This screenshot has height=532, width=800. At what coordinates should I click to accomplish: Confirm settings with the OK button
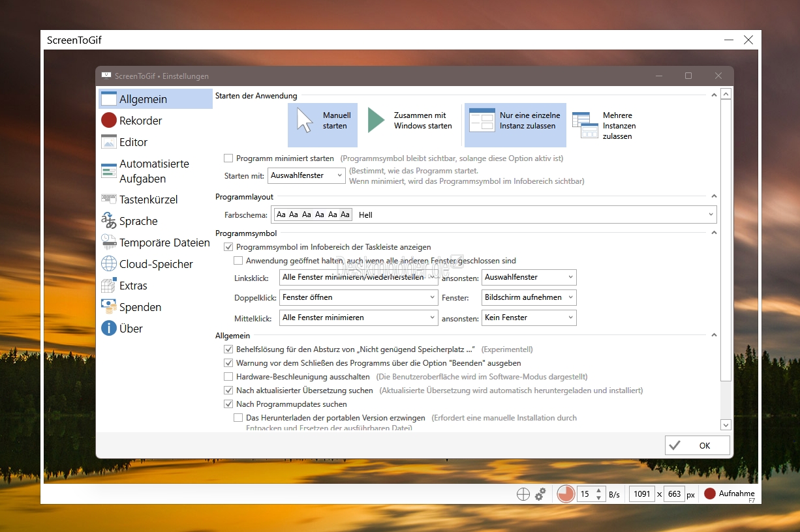coord(698,445)
